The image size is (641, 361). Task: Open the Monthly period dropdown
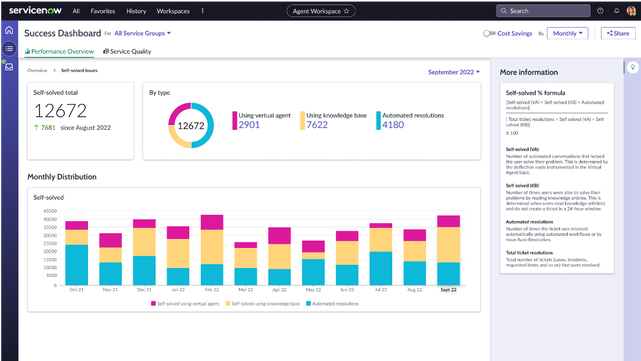point(567,34)
